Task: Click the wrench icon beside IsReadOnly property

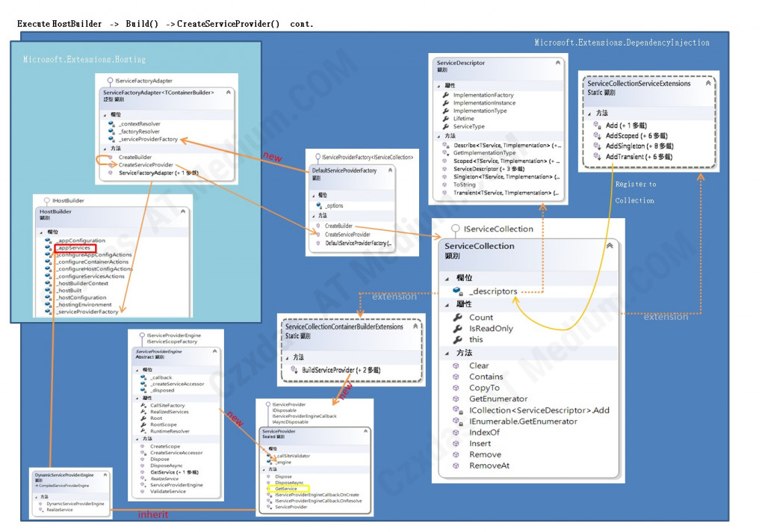Action: coord(458,329)
